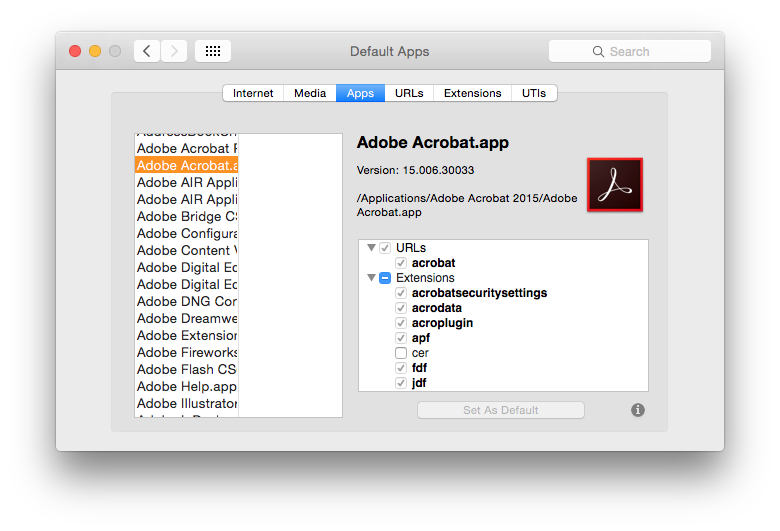Toggle the Extensions group mixed checkbox

coord(385,278)
